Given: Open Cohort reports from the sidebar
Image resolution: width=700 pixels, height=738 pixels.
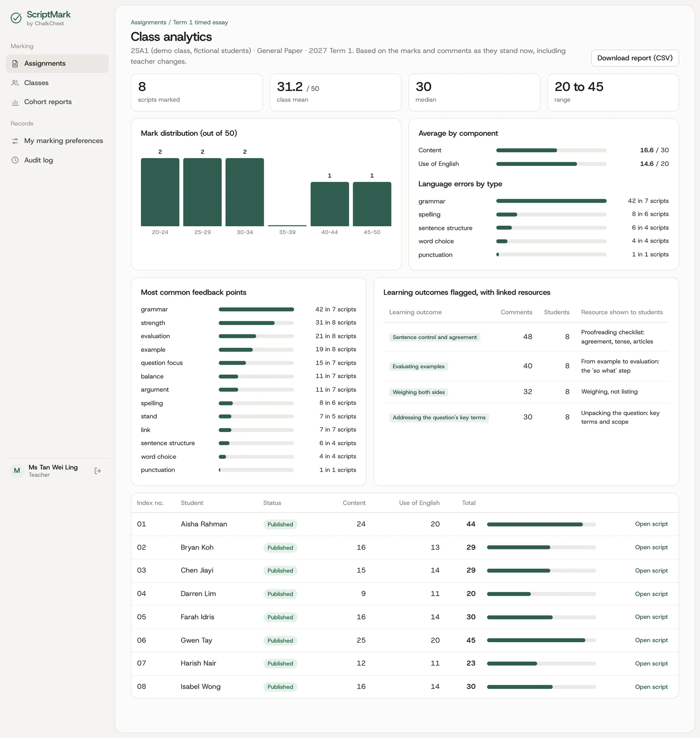Looking at the screenshot, I should pos(57,102).
